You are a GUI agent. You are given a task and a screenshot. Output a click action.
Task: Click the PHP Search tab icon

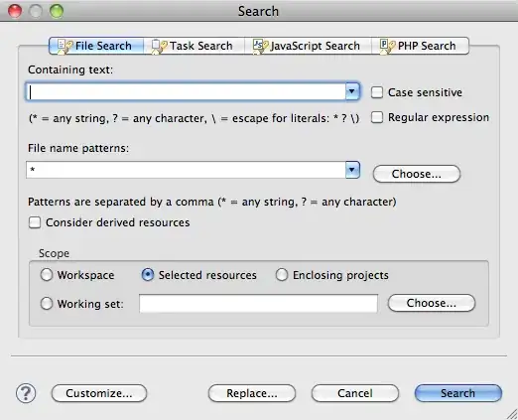point(387,46)
